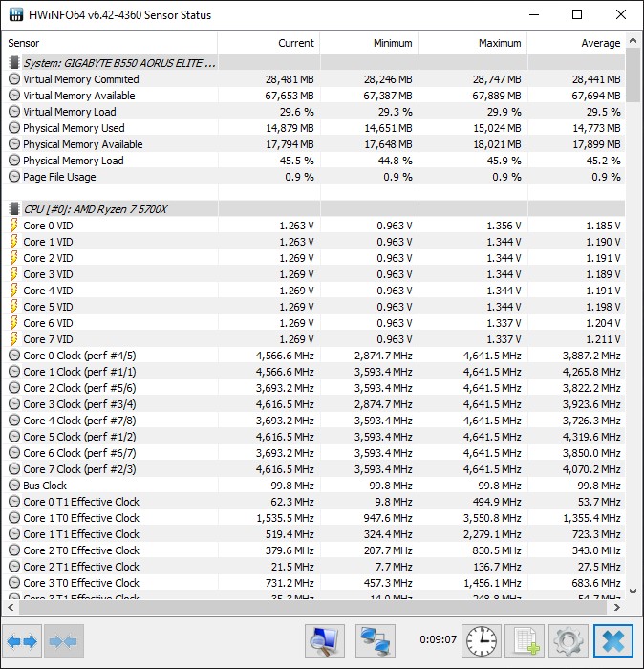Select Core 3 Clock (perf #3/4) row
This screenshot has height=669, width=644.
[314, 404]
